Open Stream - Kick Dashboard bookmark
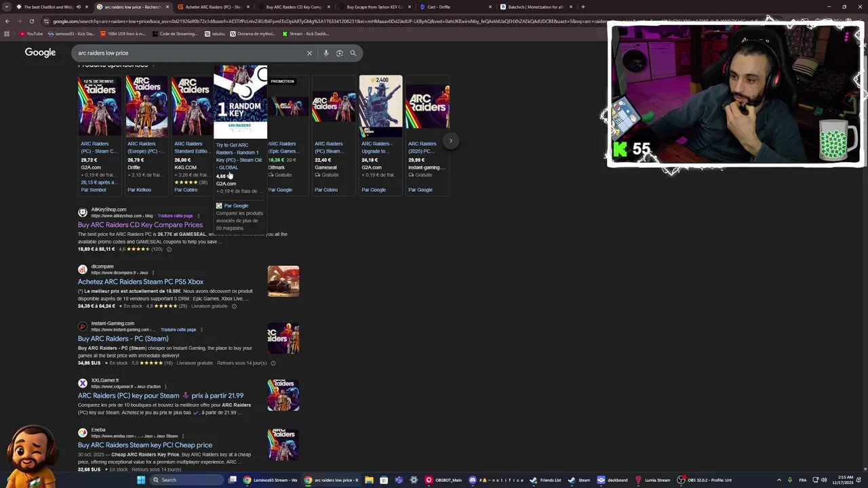The width and height of the screenshot is (868, 488). pyautogui.click(x=306, y=33)
